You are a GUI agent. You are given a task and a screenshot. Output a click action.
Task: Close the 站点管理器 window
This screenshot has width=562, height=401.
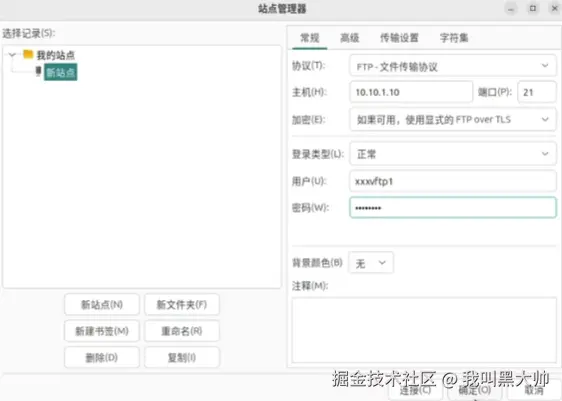coord(554,8)
